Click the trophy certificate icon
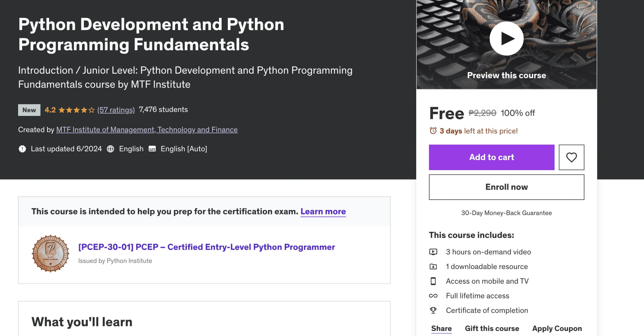The height and width of the screenshot is (336, 644). [433, 310]
